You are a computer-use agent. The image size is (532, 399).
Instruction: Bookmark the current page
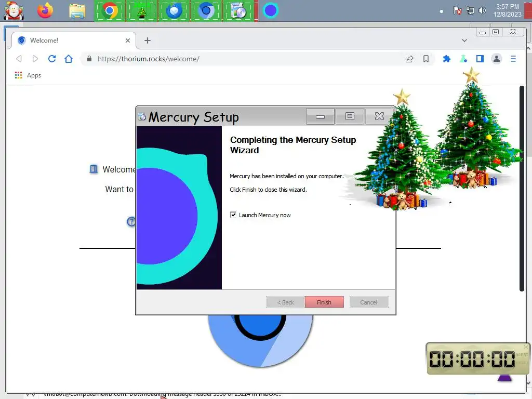coord(426,59)
